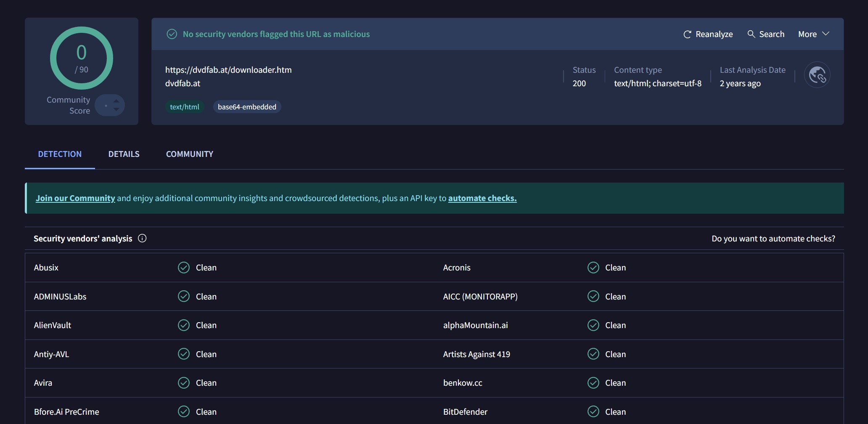The width and height of the screenshot is (868, 424).
Task: Click 'Do you want to automate checks?'
Action: (x=773, y=238)
